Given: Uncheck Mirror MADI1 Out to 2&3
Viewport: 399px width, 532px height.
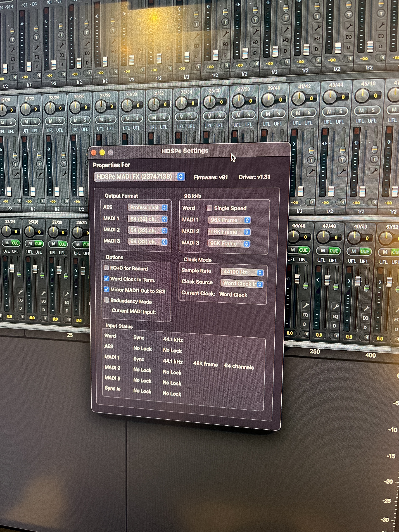Looking at the screenshot, I should tap(106, 289).
